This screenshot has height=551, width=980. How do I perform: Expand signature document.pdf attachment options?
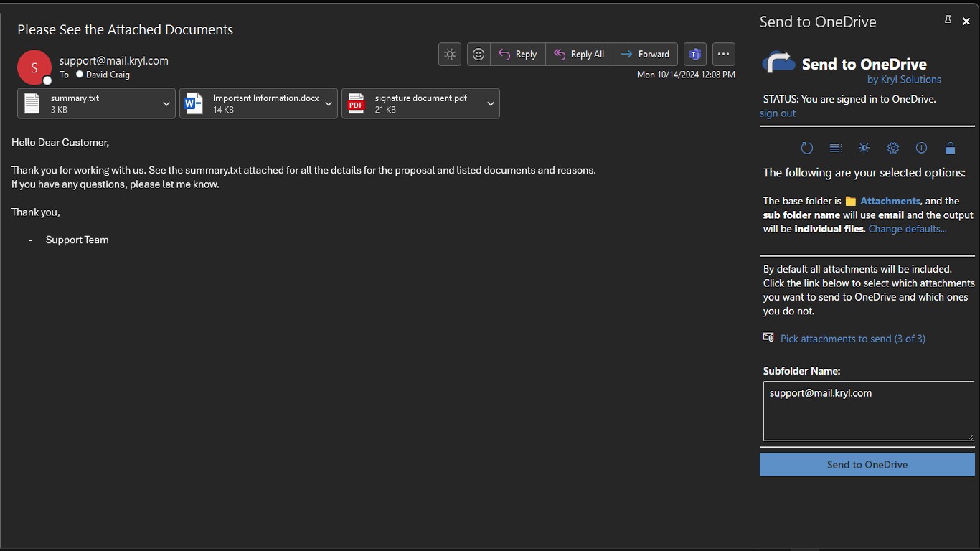[491, 104]
